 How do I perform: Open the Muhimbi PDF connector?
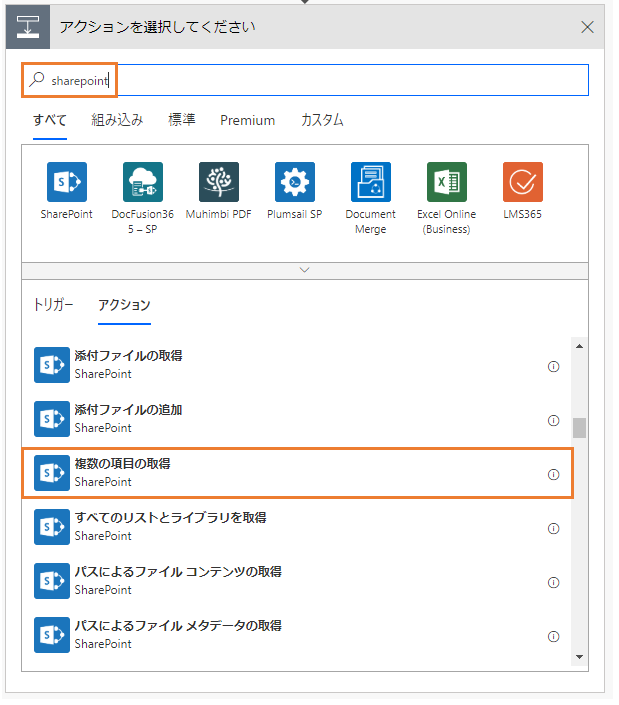(218, 182)
